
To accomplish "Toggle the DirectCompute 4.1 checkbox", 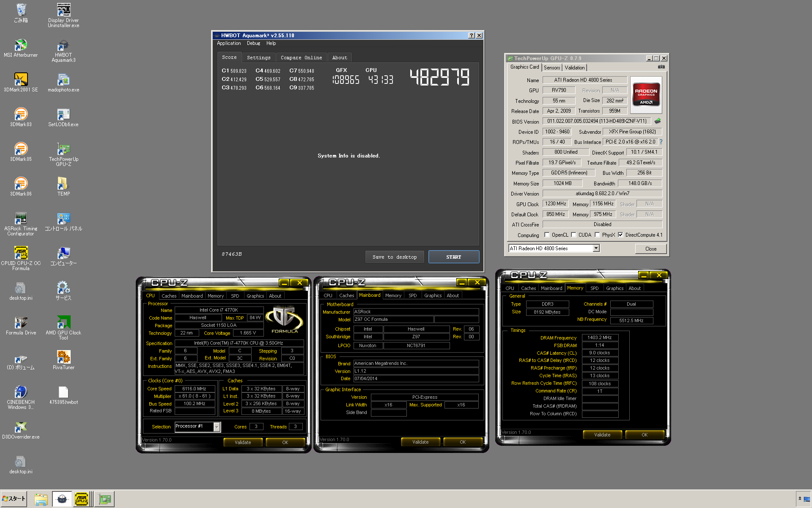I will (x=620, y=235).
